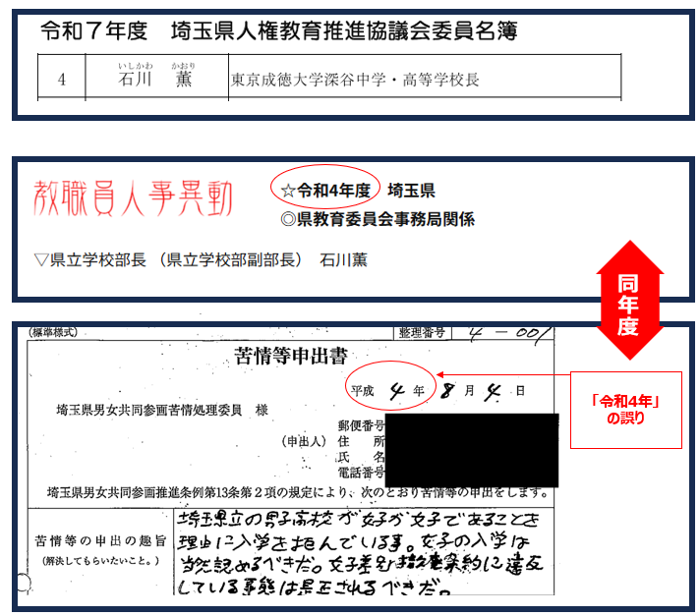Click the sentence citing 条例第13条第2項の規定により
Viewport: 700px width, 616px height.
coord(298,492)
